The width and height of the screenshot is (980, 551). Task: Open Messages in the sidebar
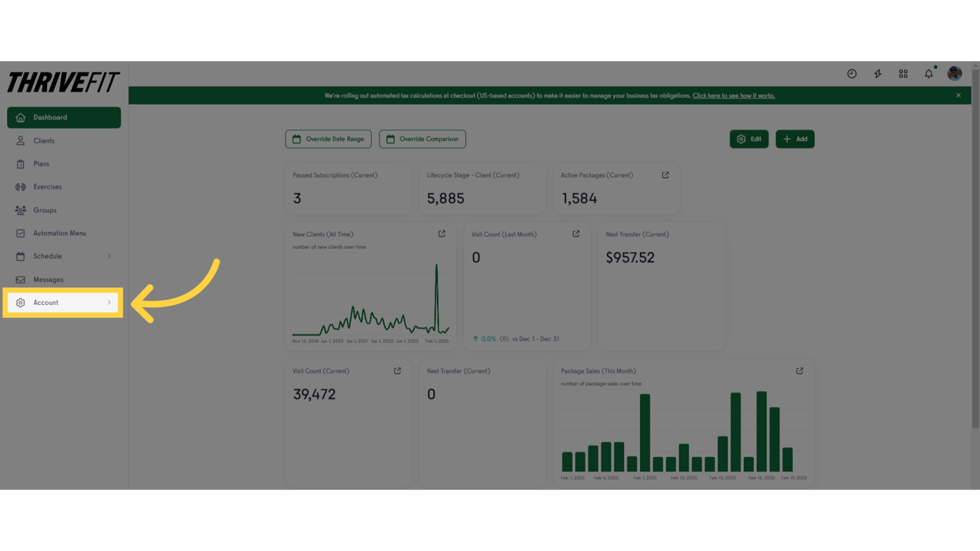click(64, 280)
